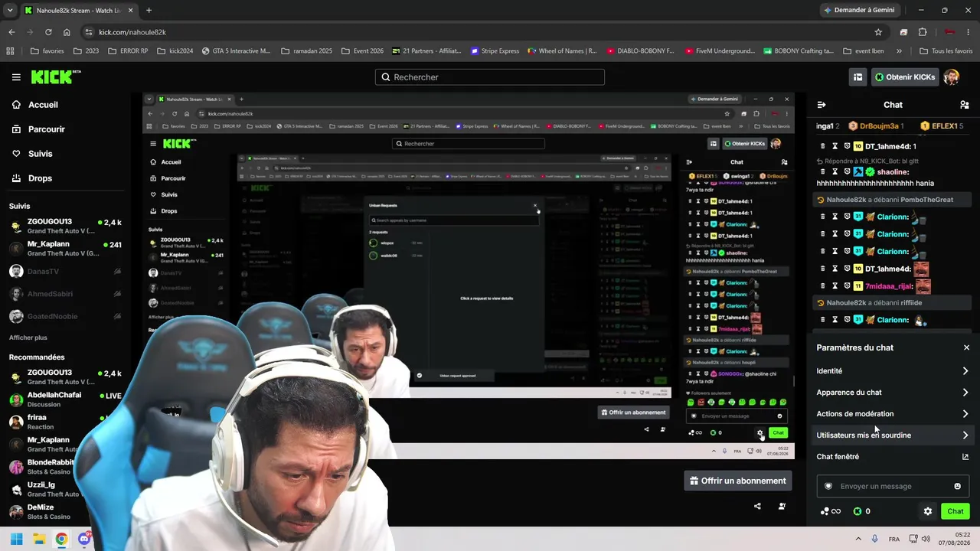980x551 pixels.
Task: Open DanasTV offline channel
Action: coord(66,271)
